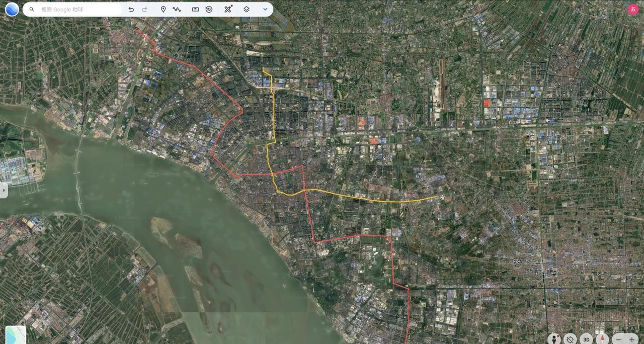The height and width of the screenshot is (344, 644).
Task: Open the account menu labeled 苏
Action: (633, 9)
